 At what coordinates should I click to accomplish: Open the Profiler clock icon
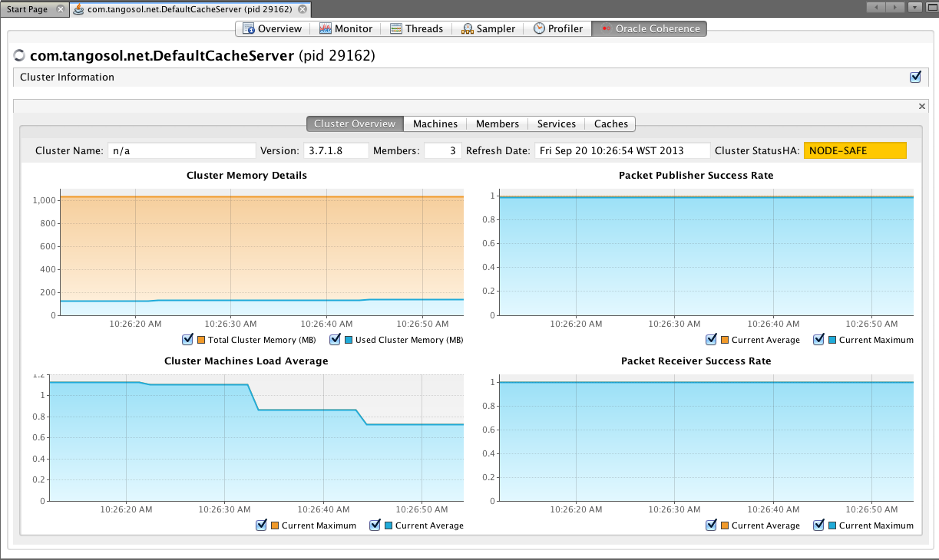[x=539, y=28]
